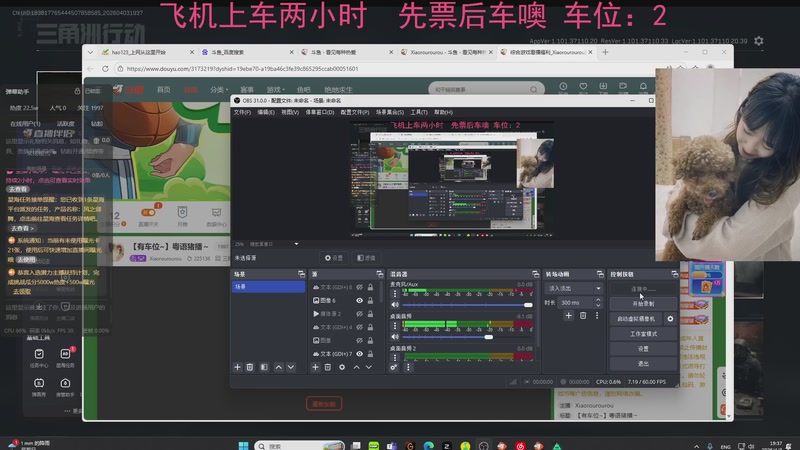Show the 媒体源 2 source

point(360,314)
